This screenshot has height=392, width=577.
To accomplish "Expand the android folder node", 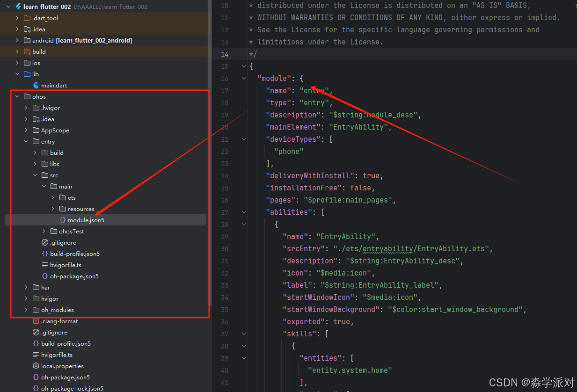I will [17, 40].
